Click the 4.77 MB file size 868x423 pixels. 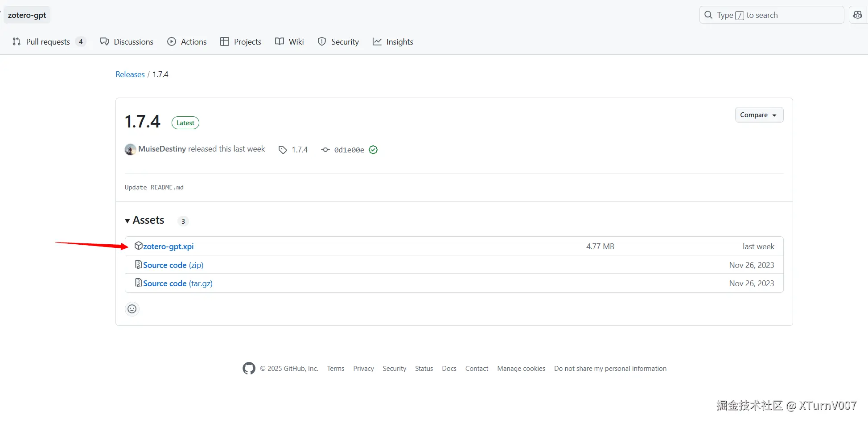[600, 246]
